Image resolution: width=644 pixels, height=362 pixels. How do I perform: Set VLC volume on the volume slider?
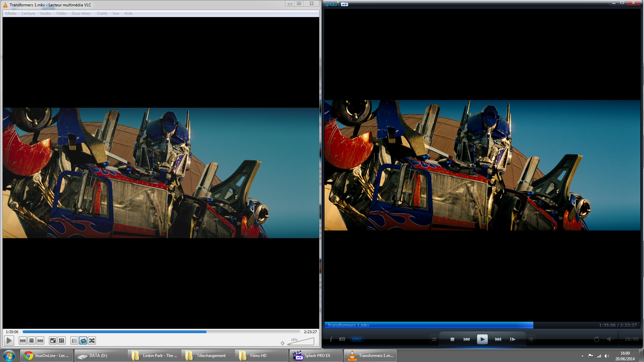(x=301, y=342)
